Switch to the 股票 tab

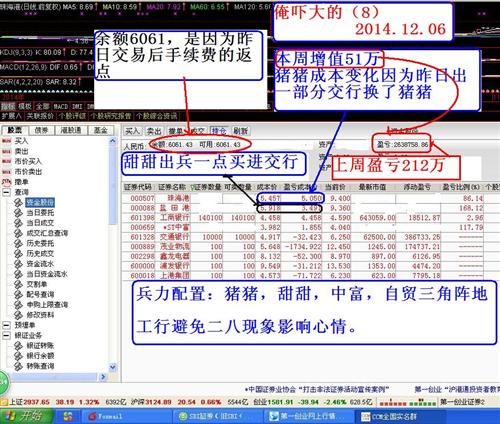point(14,130)
